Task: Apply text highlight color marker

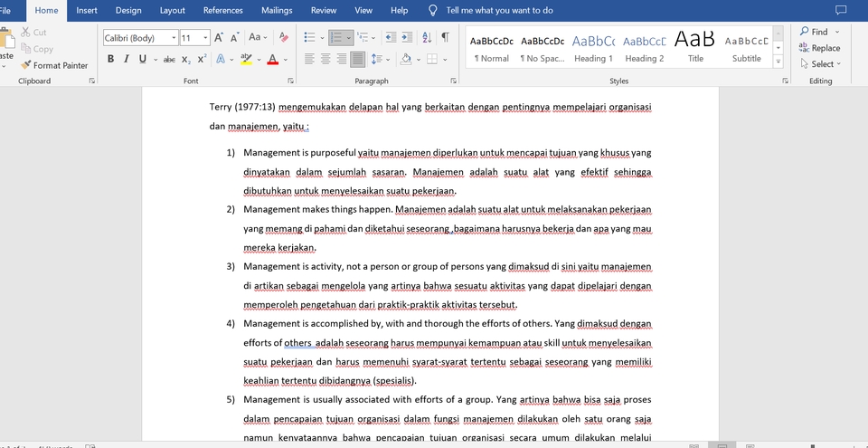Action: click(x=246, y=59)
